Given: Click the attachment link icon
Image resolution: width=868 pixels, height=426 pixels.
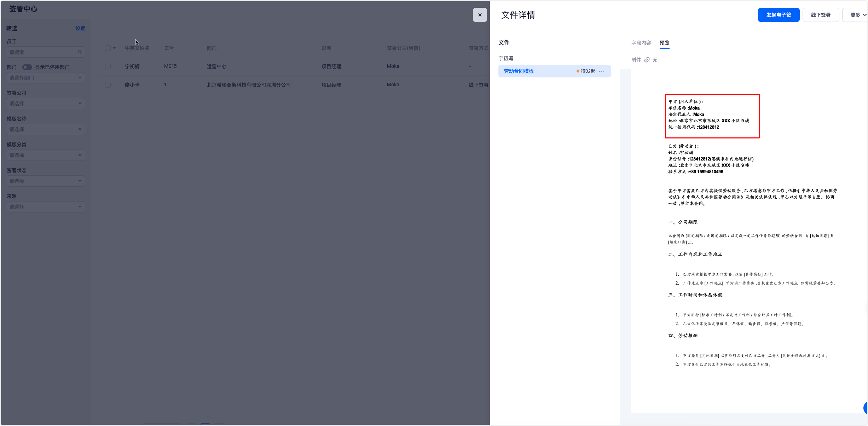Looking at the screenshot, I should pos(647,60).
